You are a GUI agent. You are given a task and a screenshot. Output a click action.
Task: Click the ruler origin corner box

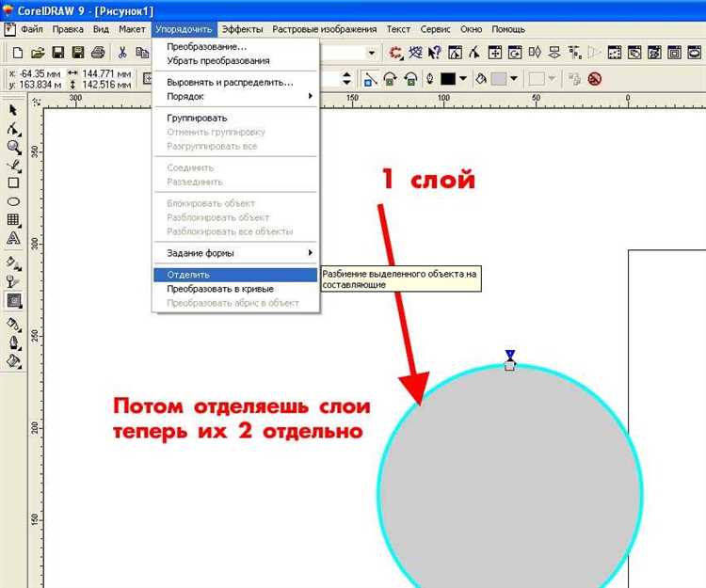pyautogui.click(x=36, y=103)
